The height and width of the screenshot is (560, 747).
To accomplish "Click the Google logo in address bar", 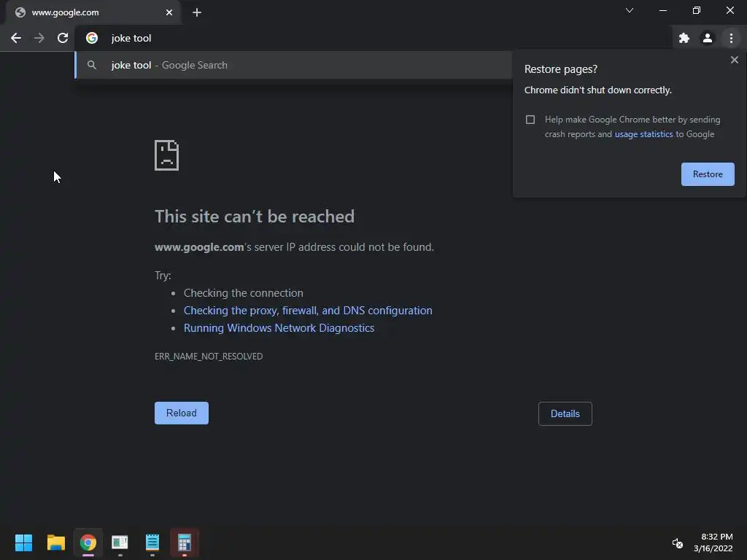I will click(x=92, y=38).
